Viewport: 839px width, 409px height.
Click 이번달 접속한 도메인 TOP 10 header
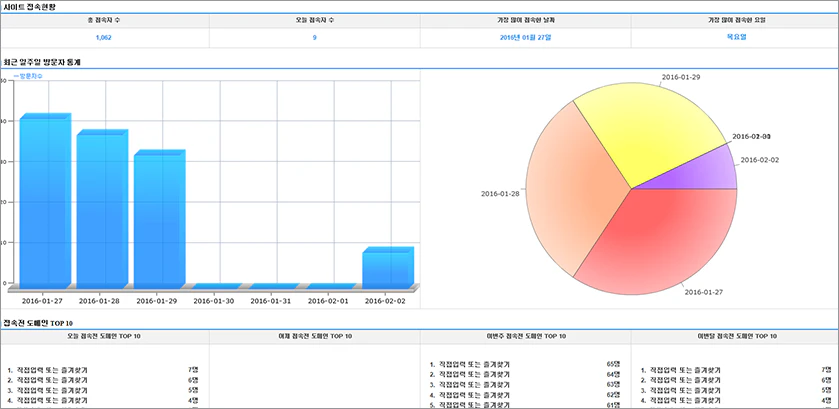coord(734,336)
